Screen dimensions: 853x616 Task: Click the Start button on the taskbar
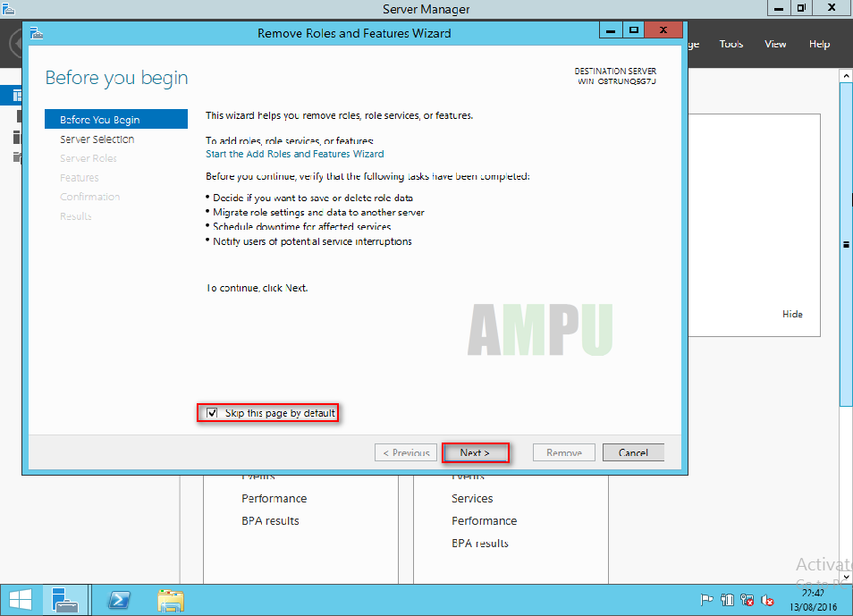20,599
